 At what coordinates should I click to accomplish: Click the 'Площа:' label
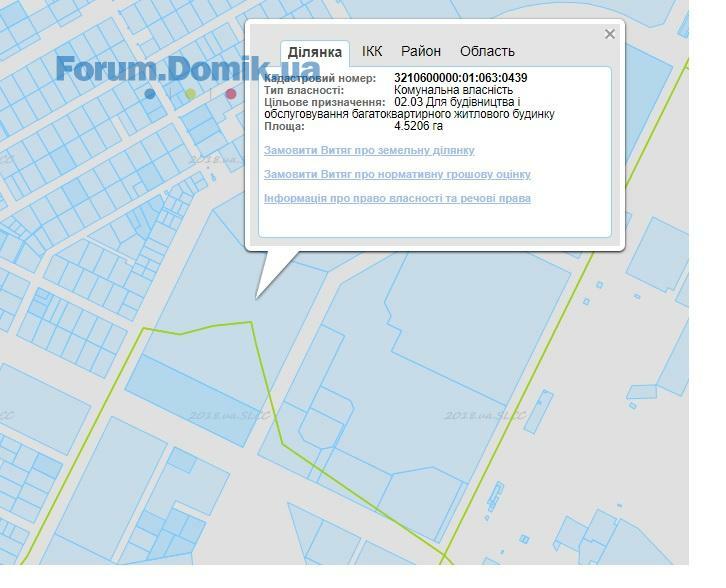click(284, 126)
